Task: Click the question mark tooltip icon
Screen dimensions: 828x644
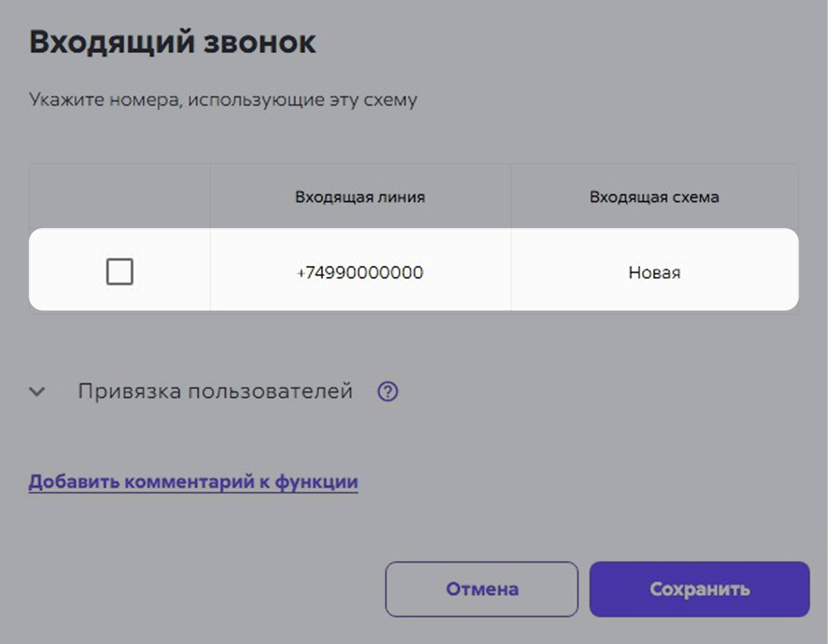Action: 387,391
